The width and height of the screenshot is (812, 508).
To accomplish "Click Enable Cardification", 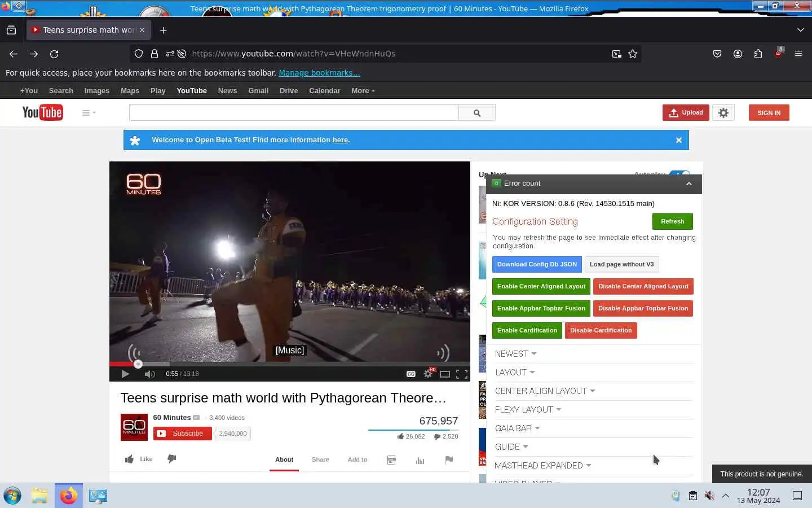I will [527, 331].
